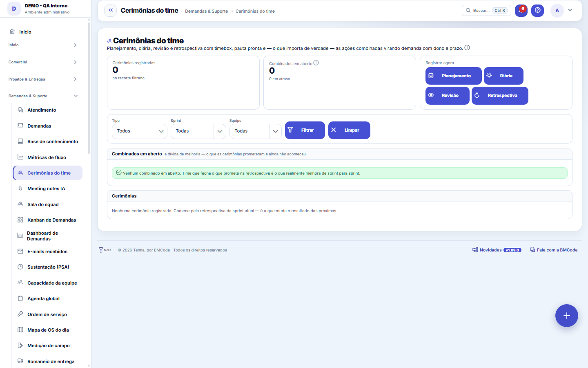This screenshot has height=368, width=588.
Task: Click the Fale com a BMCode link
Action: tap(554, 250)
